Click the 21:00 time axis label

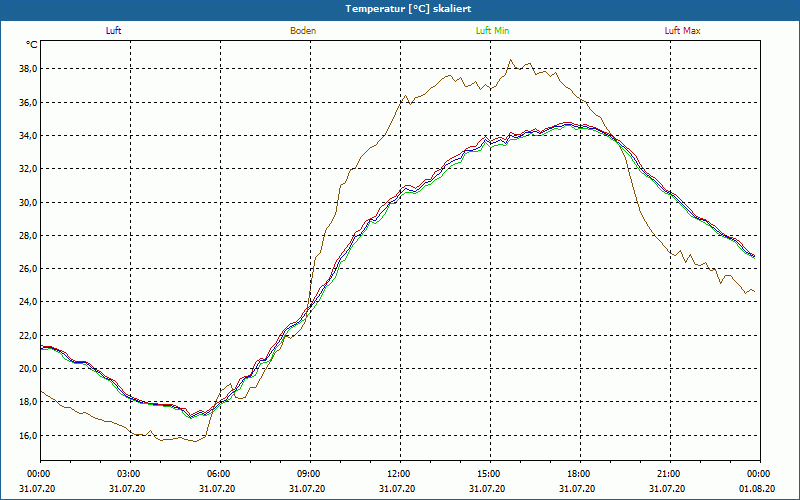[x=670, y=474]
